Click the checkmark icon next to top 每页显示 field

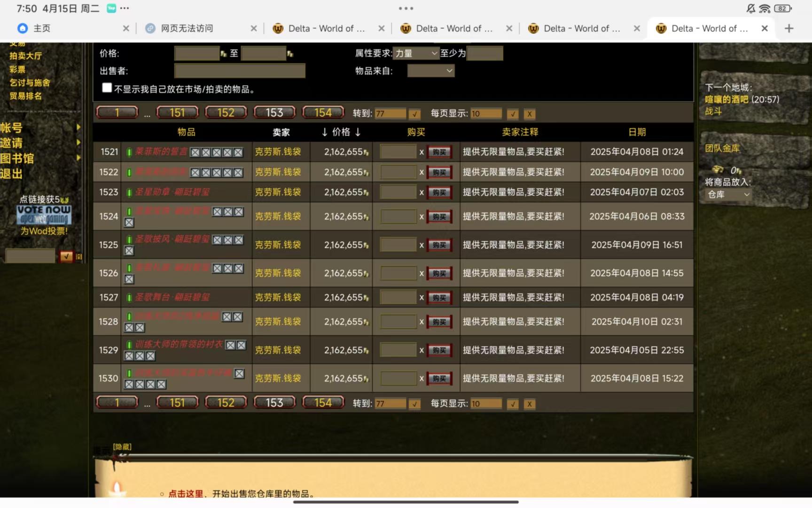[x=513, y=114]
